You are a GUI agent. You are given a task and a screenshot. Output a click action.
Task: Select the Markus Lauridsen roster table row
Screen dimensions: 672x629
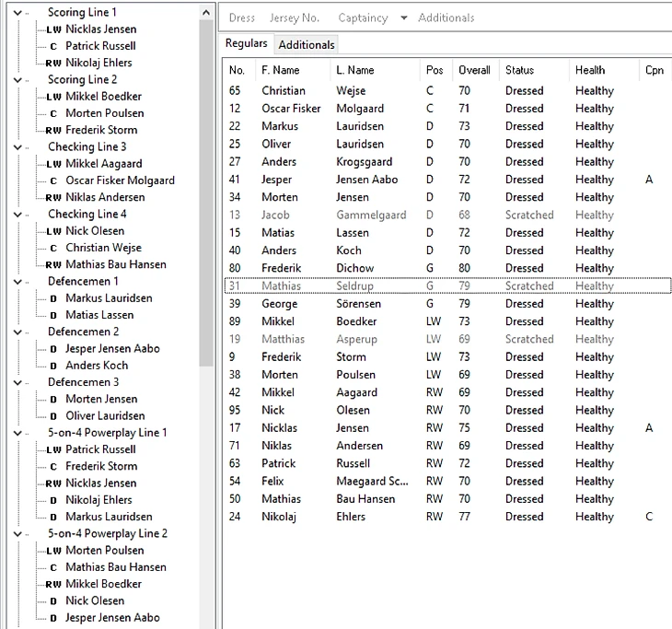click(447, 126)
